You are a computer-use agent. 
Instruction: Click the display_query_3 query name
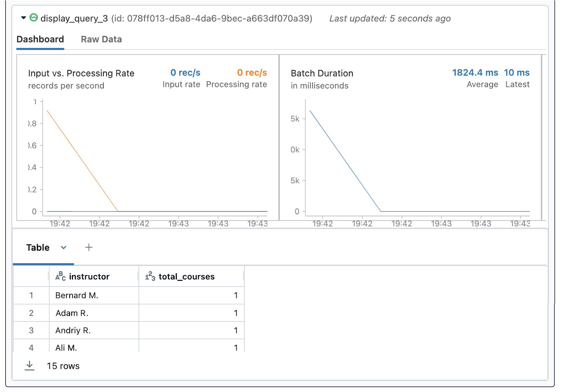click(x=74, y=18)
